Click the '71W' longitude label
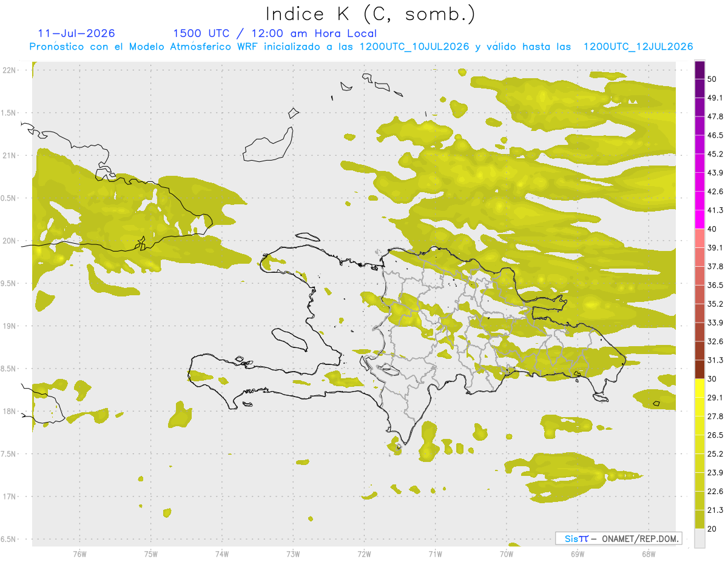 435,554
